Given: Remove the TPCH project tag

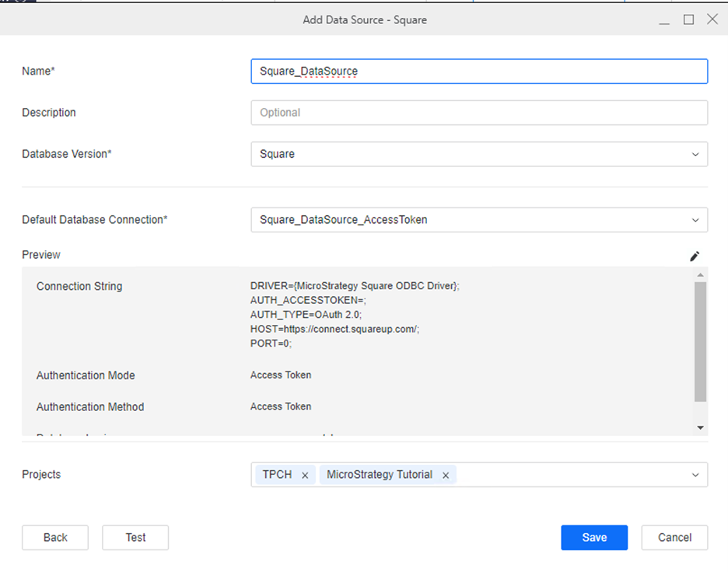Looking at the screenshot, I should pos(305,475).
